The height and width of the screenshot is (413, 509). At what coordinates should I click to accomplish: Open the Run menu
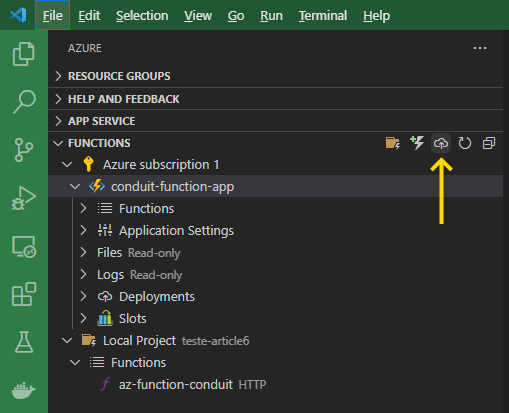[x=271, y=15]
